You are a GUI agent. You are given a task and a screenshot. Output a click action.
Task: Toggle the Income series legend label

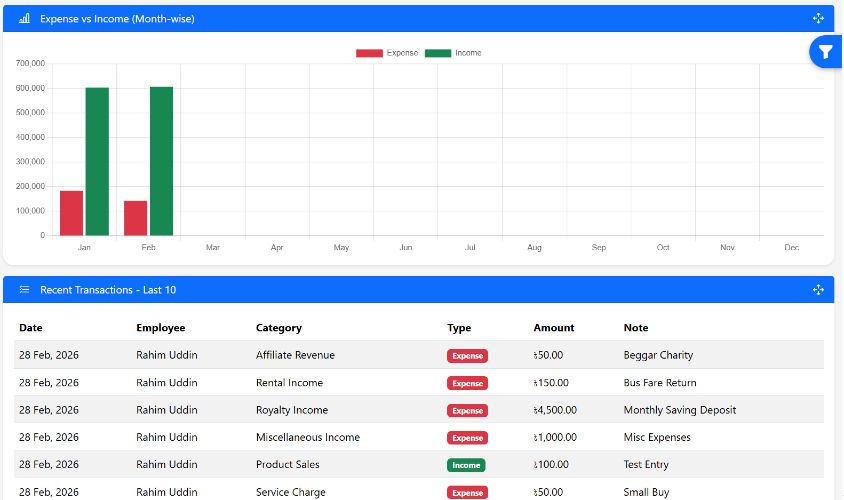click(x=468, y=53)
